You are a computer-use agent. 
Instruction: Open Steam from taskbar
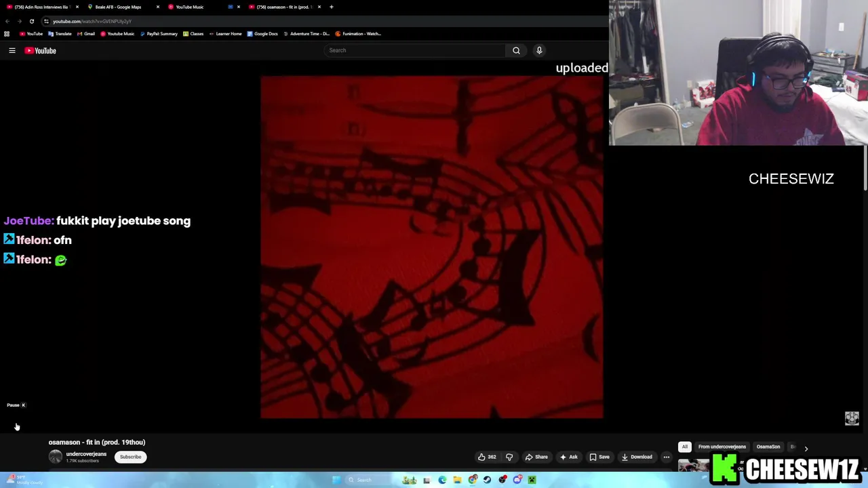click(x=487, y=480)
